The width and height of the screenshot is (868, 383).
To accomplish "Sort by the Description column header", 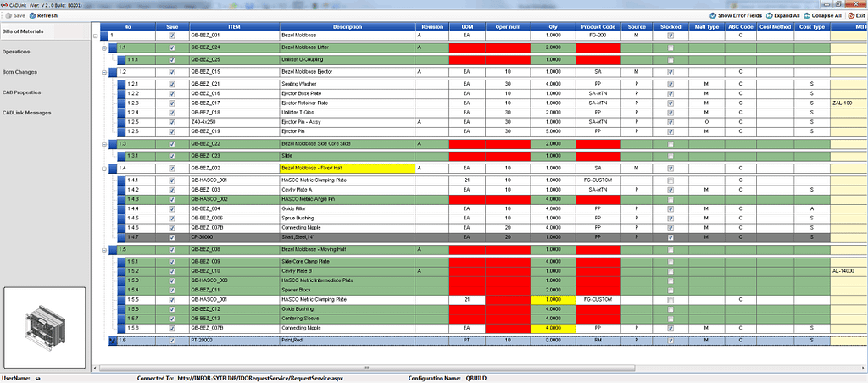I will point(348,26).
